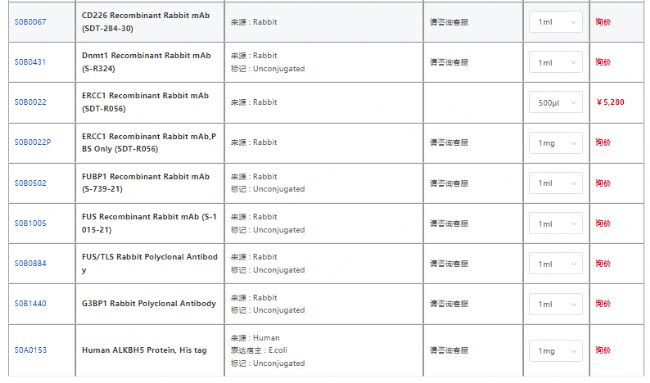
Task: Open product link S0B0067
Action: pos(30,22)
